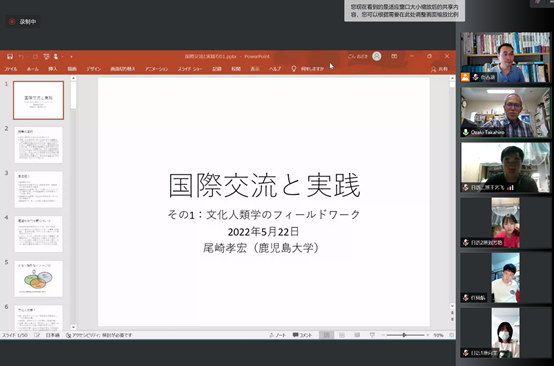Open the 日本語 language indicator in status bar
Viewport: 554px width, 366px height.
click(53, 335)
